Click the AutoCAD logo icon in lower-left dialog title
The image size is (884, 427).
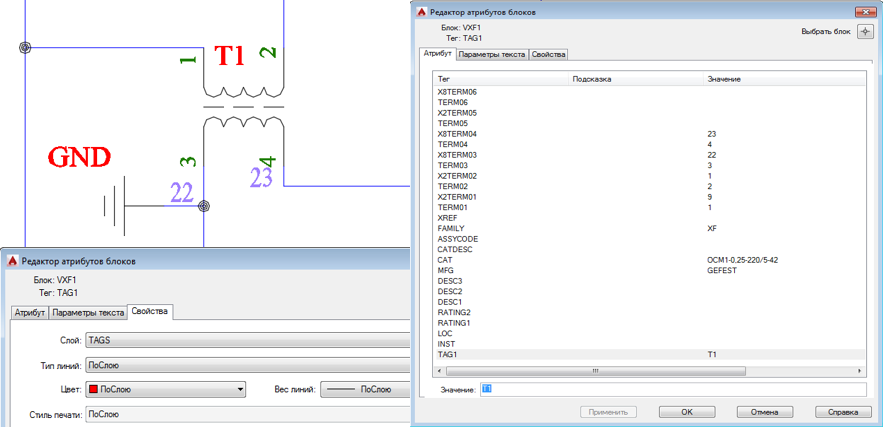(x=12, y=261)
